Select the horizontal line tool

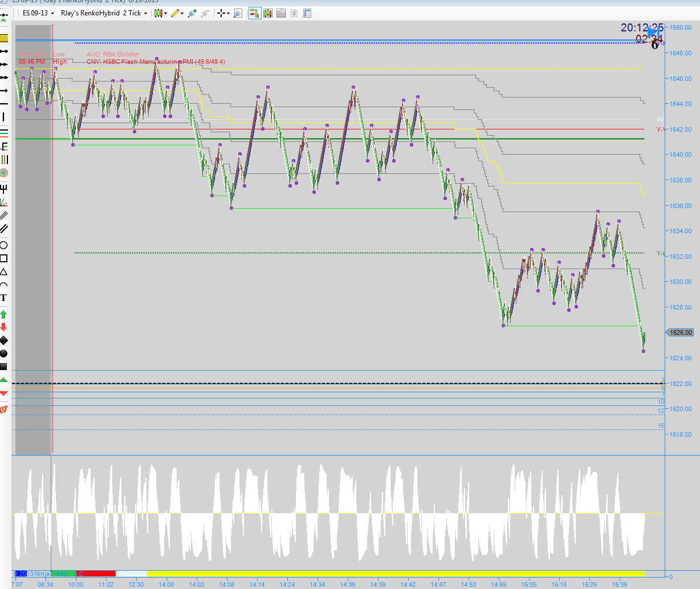click(x=4, y=104)
